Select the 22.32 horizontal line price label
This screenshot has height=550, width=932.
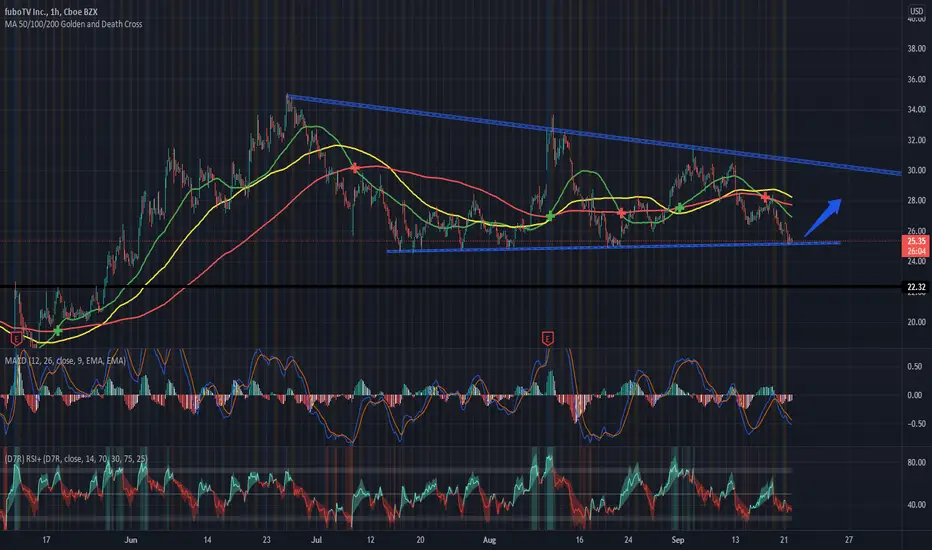click(916, 287)
